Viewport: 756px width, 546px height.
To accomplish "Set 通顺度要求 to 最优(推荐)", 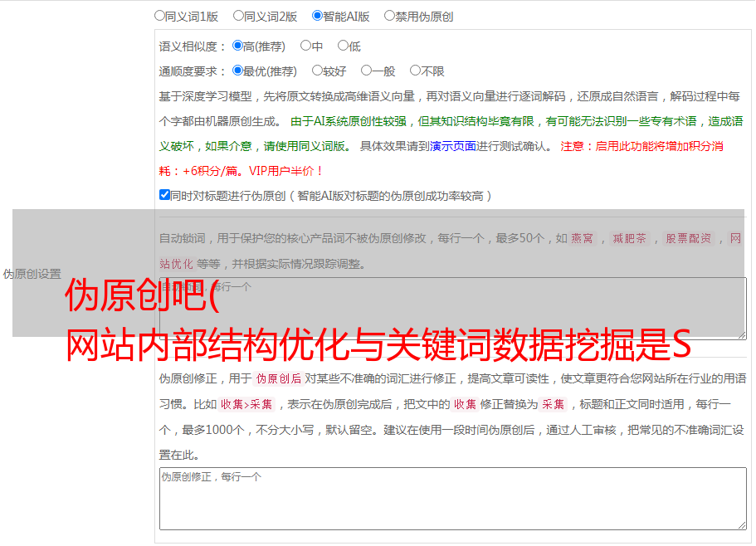I will tap(237, 71).
